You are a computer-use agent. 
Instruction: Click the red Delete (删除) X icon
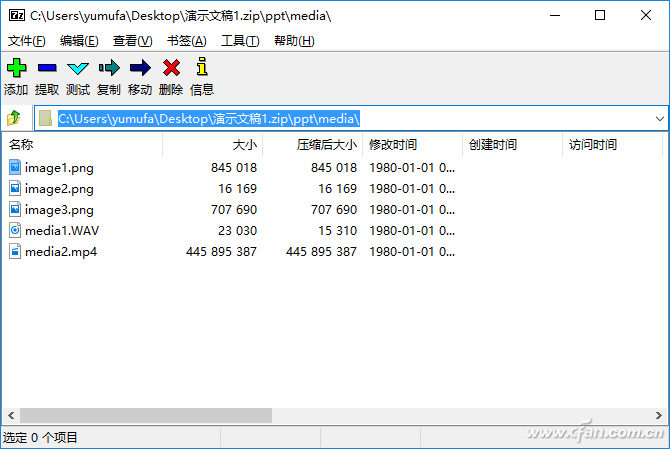tap(171, 68)
